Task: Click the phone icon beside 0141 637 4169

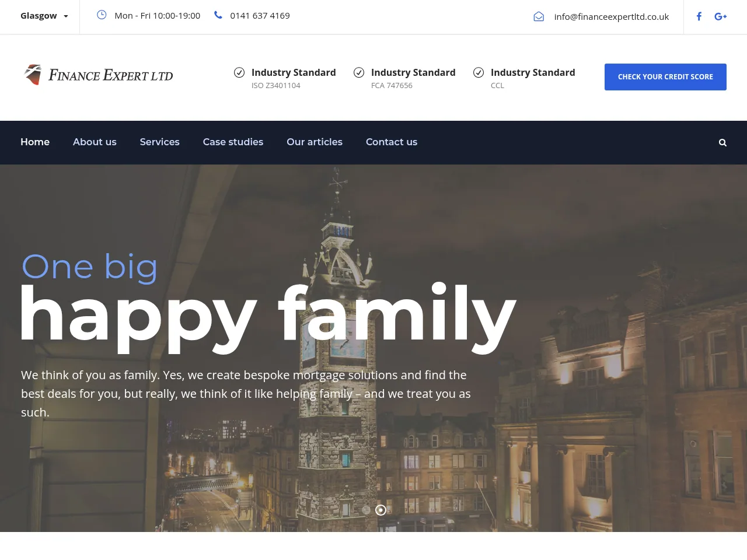Action: tap(218, 15)
